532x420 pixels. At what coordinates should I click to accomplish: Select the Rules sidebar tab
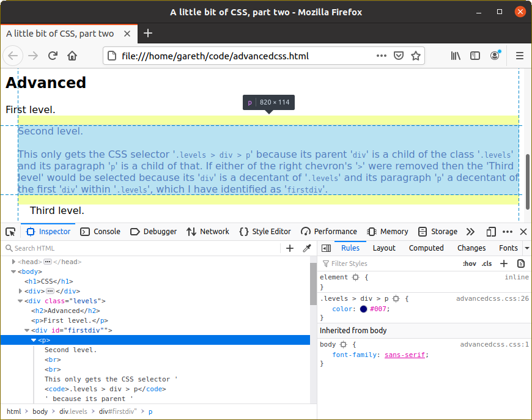(x=350, y=248)
